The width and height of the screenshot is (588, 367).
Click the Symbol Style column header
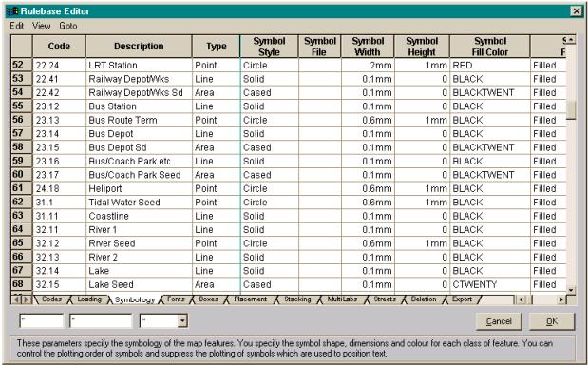(x=269, y=47)
